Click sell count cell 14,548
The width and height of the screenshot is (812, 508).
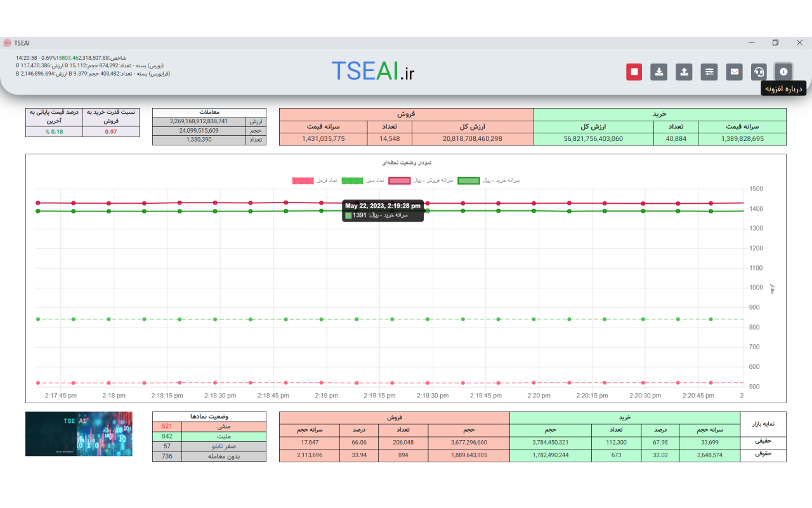click(x=390, y=139)
